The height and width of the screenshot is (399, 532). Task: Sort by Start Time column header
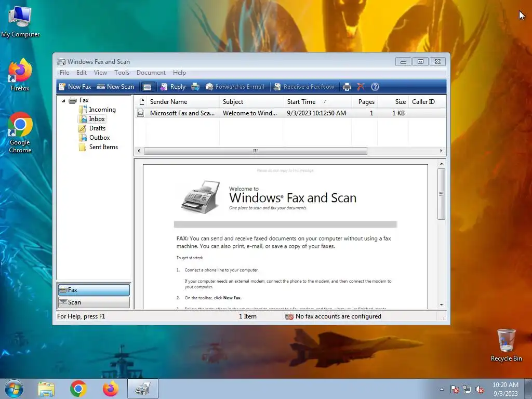(317, 102)
